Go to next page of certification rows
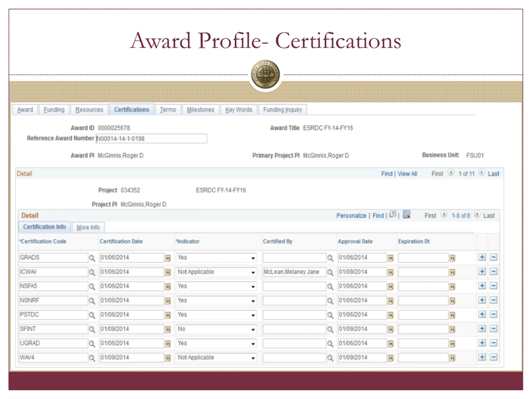The width and height of the screenshot is (532, 399). tap(477, 214)
